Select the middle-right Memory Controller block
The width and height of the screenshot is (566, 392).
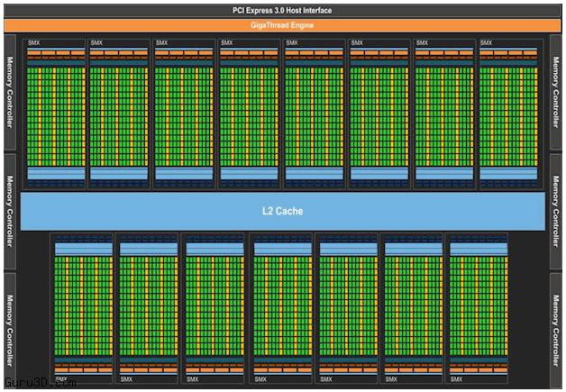point(557,211)
